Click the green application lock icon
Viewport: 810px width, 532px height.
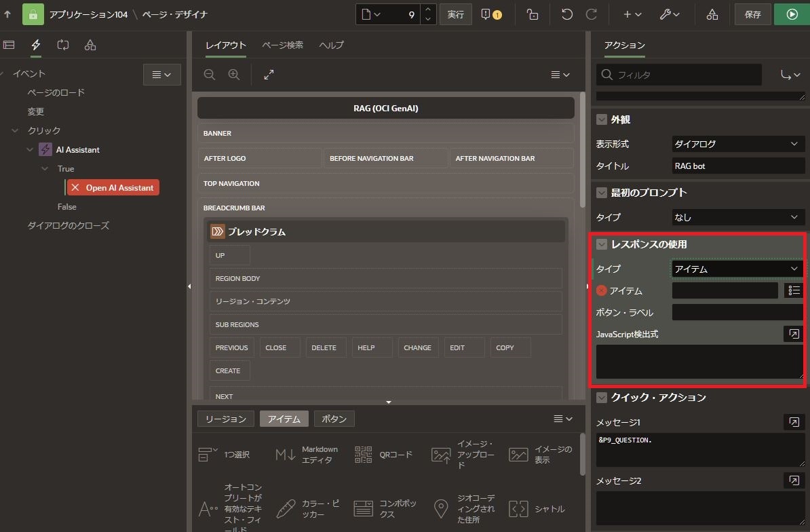[33, 14]
